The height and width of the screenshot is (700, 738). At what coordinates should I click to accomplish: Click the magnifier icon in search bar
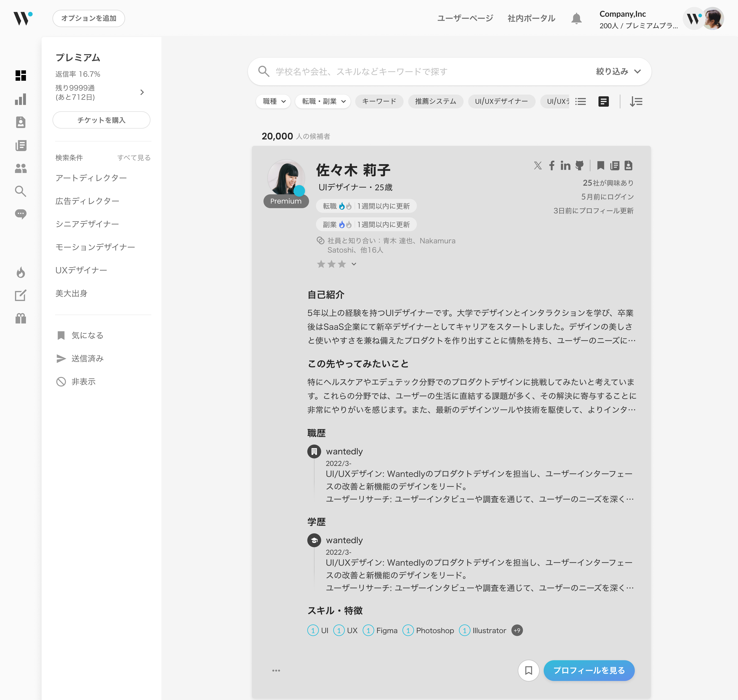click(x=264, y=71)
